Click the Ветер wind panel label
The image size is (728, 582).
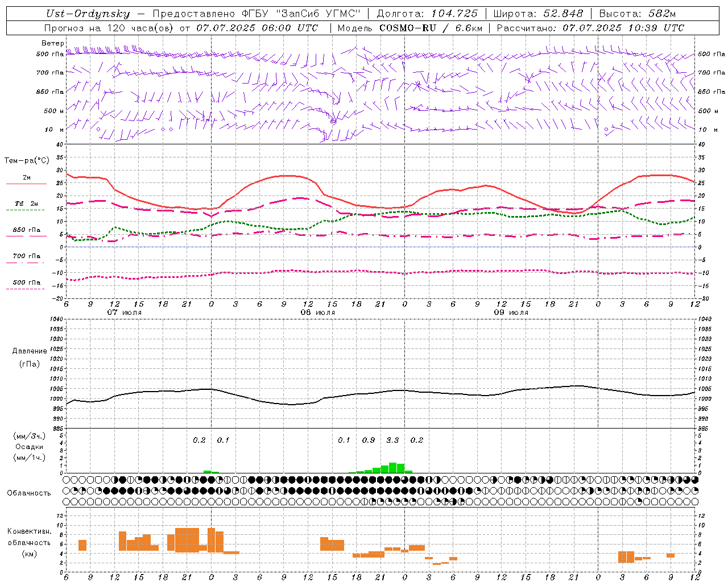(x=52, y=43)
